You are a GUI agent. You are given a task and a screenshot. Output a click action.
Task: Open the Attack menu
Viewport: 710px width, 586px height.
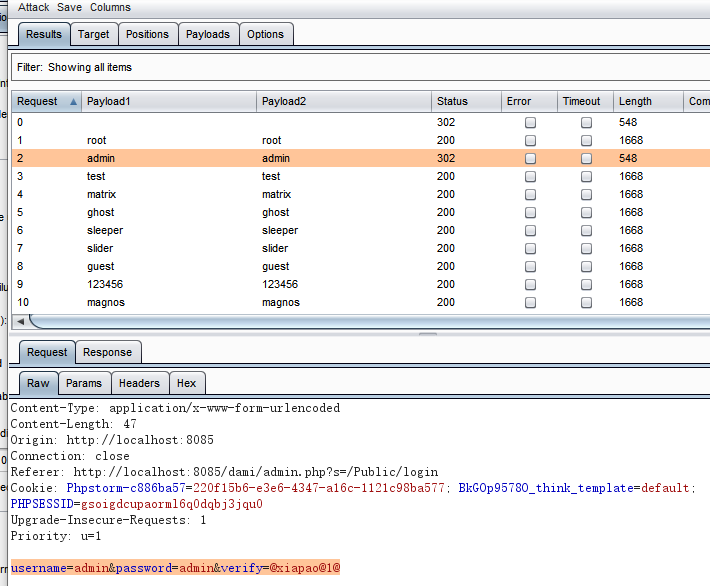tap(34, 7)
